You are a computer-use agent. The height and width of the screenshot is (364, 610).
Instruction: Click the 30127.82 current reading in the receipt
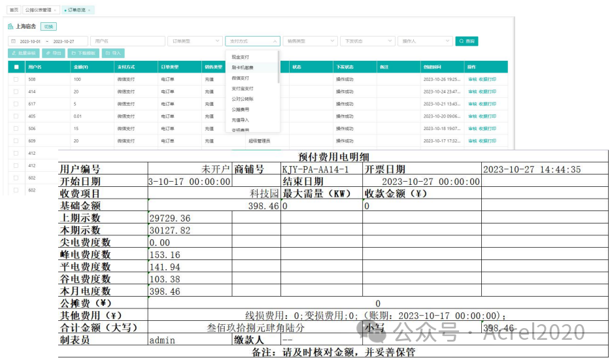click(x=170, y=231)
